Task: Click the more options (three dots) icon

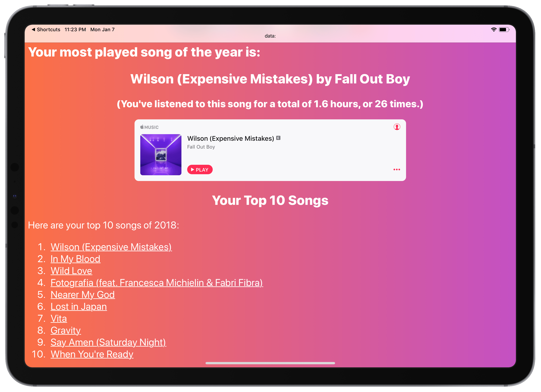Action: tap(397, 169)
